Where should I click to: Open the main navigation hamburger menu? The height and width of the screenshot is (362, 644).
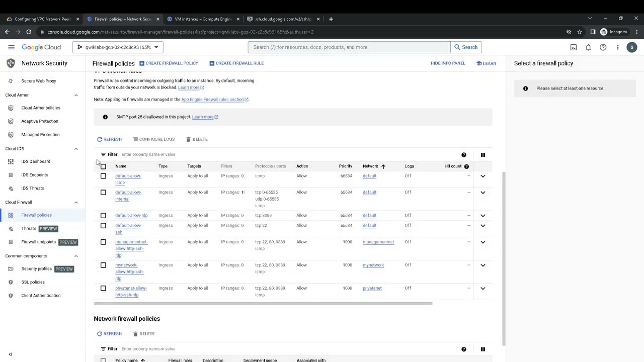pyautogui.click(x=11, y=47)
